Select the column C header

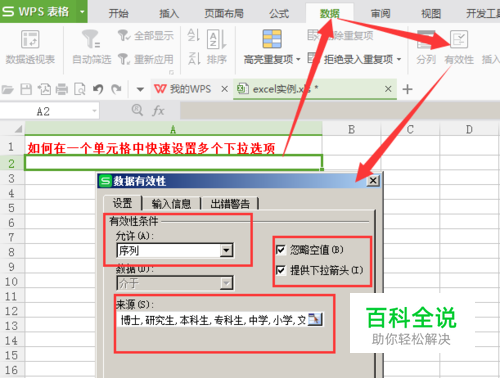coord(410,129)
